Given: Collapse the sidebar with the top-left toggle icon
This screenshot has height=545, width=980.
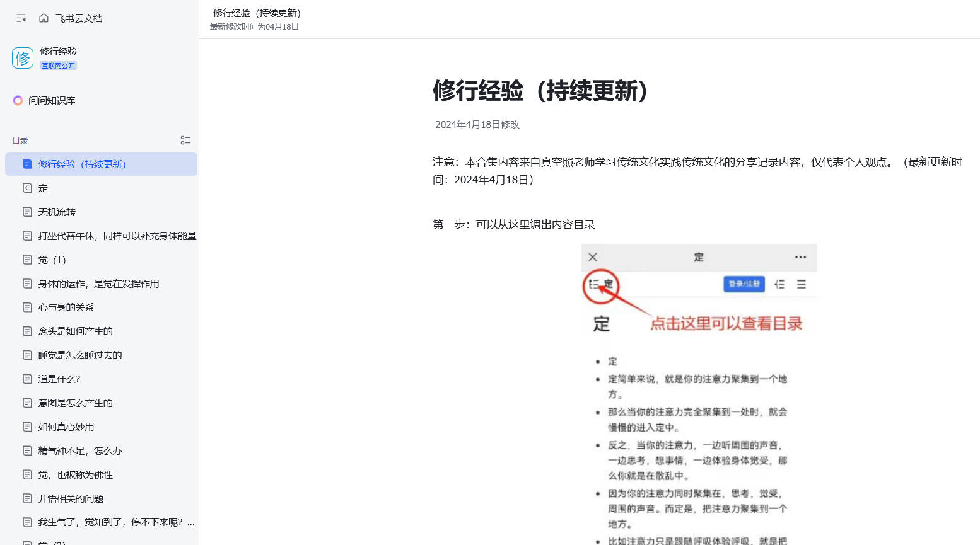Looking at the screenshot, I should 21,18.
